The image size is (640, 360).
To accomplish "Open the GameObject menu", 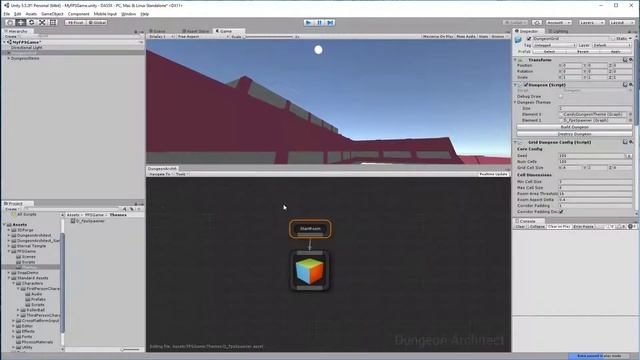I will point(52,14).
